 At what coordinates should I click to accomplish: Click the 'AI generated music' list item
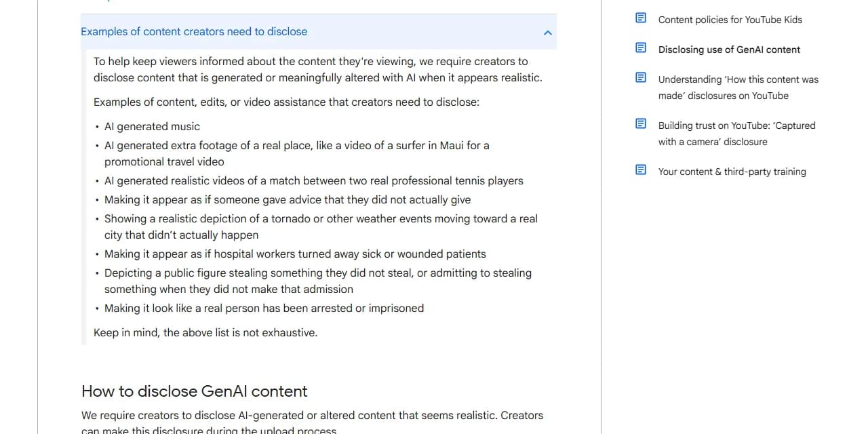[x=152, y=126]
